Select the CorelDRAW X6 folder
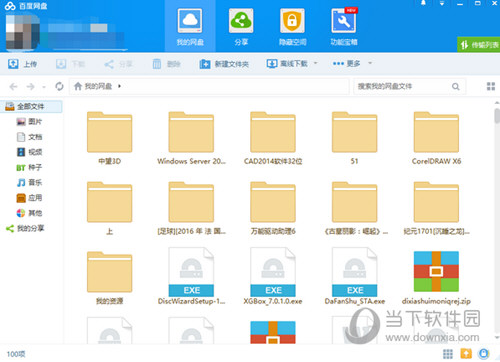The width and height of the screenshot is (500, 362). [436, 138]
